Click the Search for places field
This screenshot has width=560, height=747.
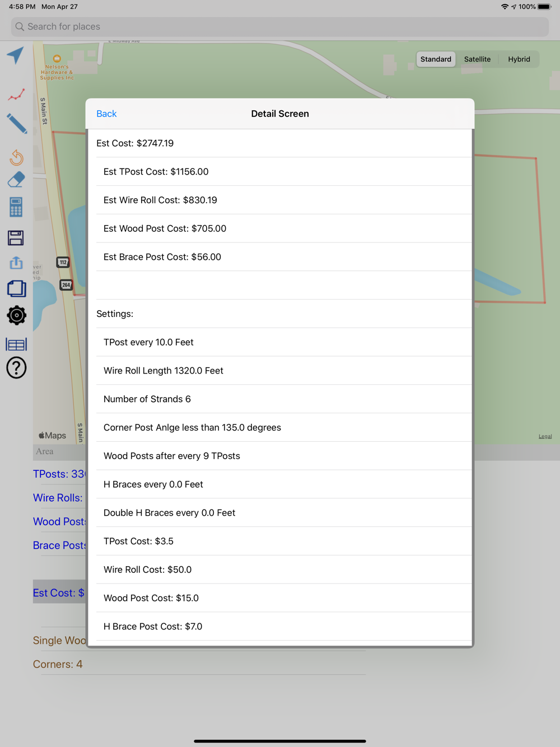pos(280,26)
